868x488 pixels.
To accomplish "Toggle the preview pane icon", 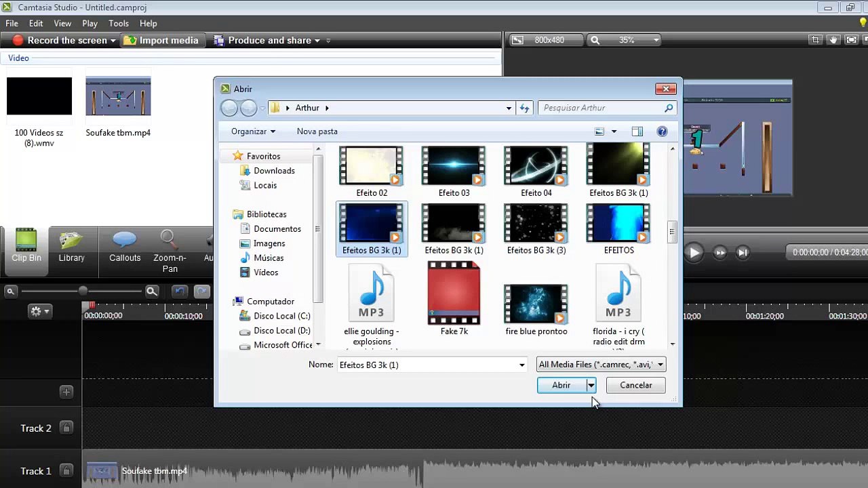I will pyautogui.click(x=637, y=131).
